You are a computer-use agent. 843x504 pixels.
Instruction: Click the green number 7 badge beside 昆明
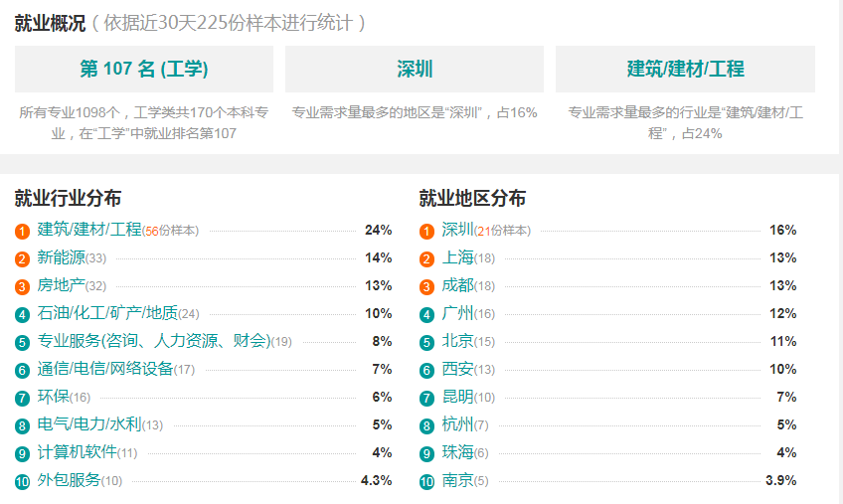(426, 398)
